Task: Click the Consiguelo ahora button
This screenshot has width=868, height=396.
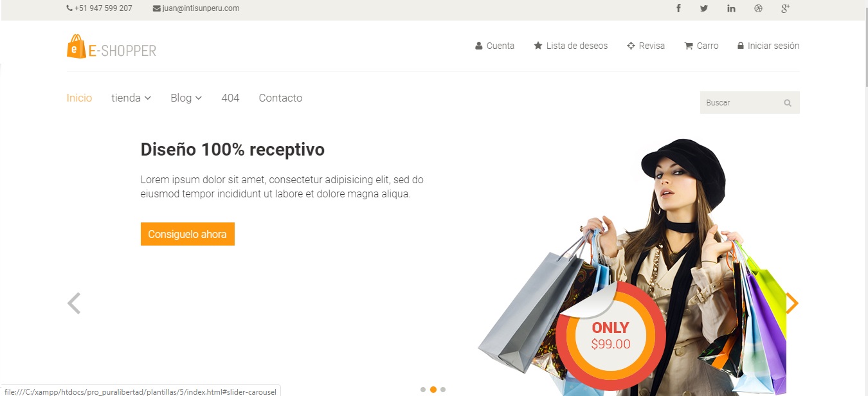Action: pyautogui.click(x=188, y=234)
